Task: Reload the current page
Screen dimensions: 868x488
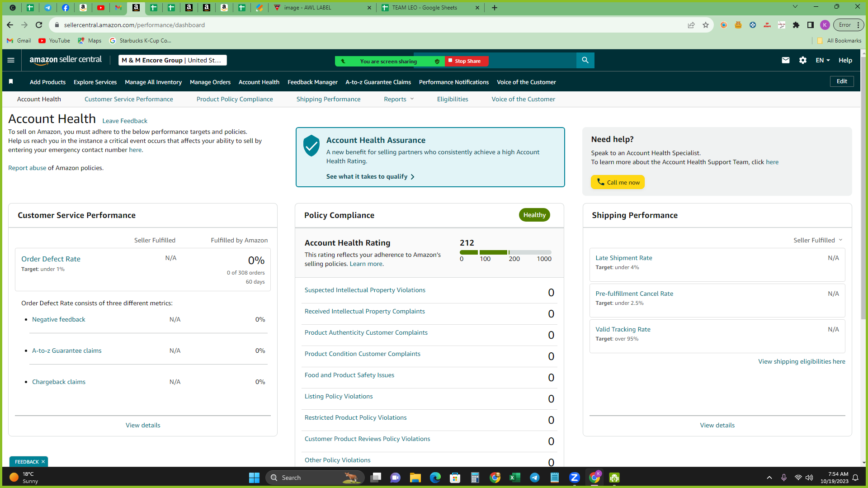Action: pyautogui.click(x=39, y=25)
